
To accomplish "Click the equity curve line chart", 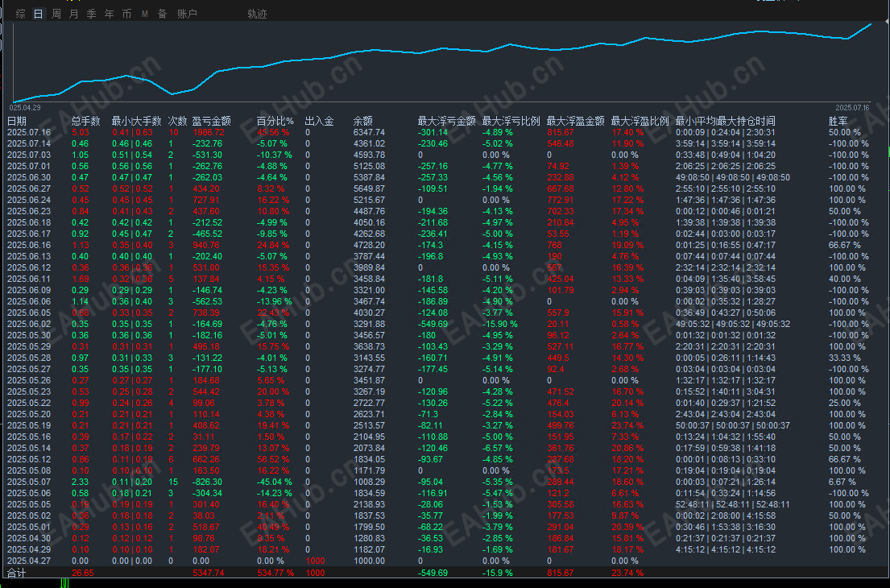I will (x=443, y=63).
